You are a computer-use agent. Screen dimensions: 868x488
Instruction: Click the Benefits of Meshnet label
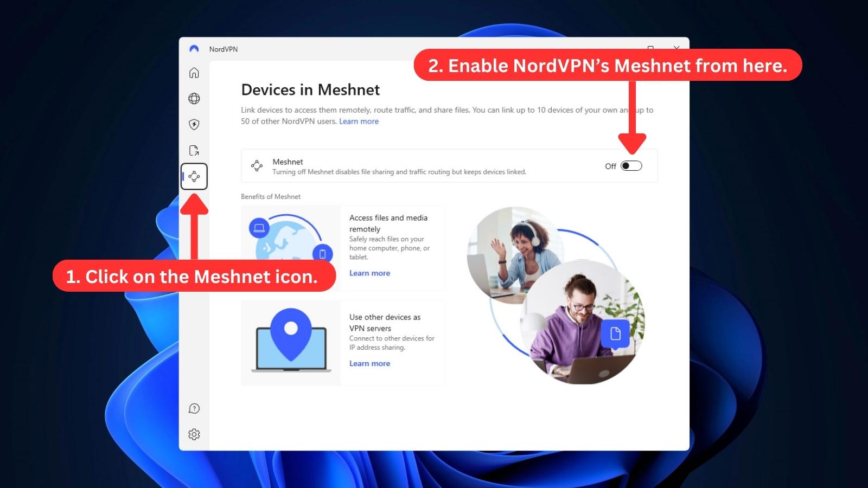[271, 197]
